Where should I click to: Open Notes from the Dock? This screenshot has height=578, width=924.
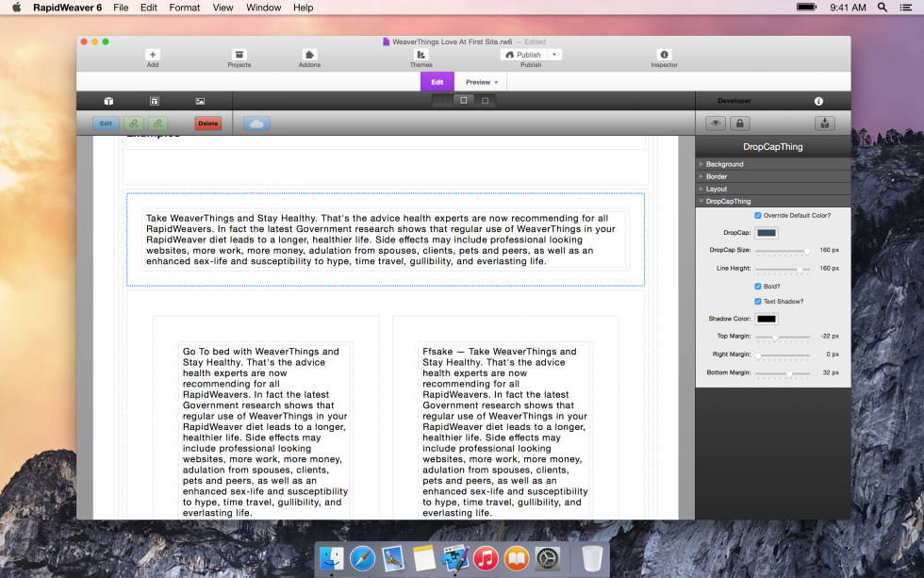point(423,558)
